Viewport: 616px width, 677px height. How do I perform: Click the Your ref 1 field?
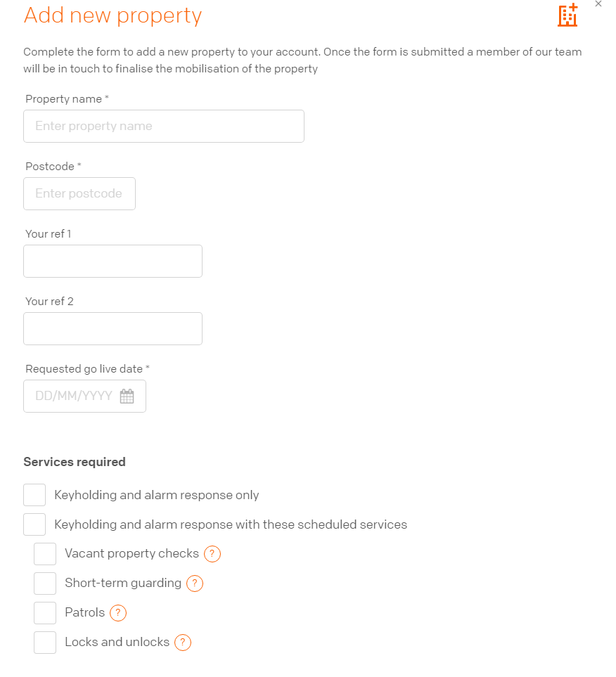pyautogui.click(x=113, y=262)
